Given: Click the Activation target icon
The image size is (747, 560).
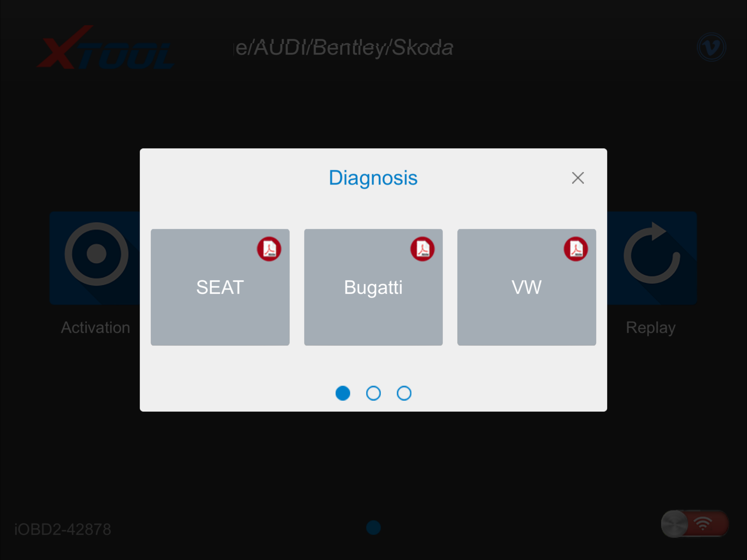Looking at the screenshot, I should click(97, 254).
